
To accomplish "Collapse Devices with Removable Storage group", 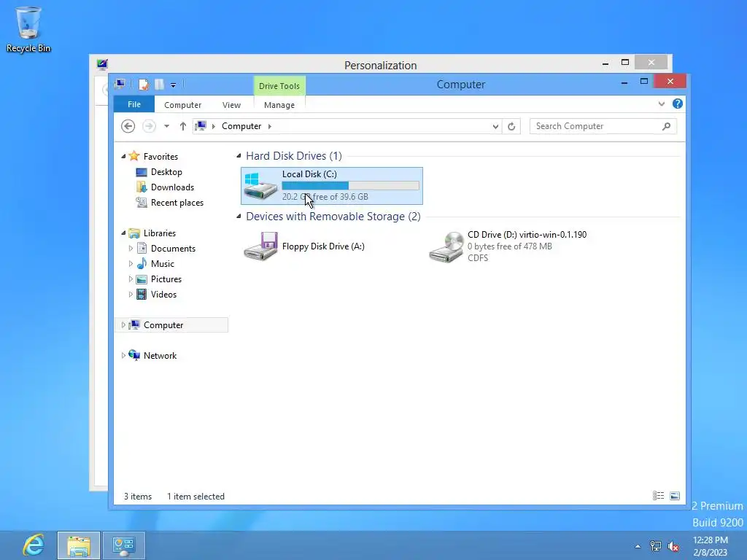I will tap(239, 216).
